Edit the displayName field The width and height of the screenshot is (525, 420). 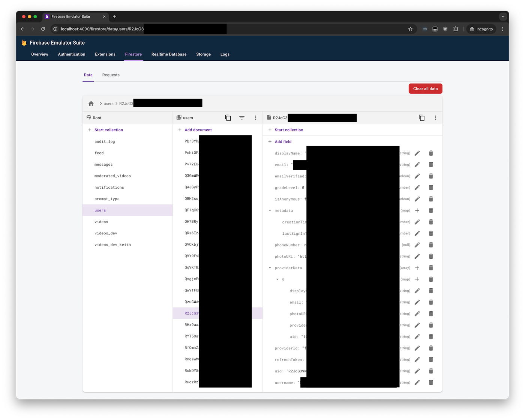[x=417, y=153]
